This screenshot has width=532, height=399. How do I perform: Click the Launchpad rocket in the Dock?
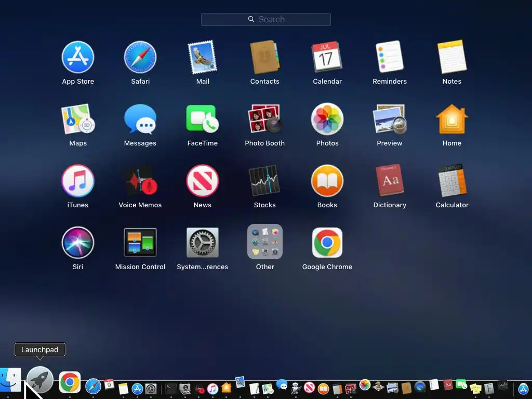[39, 380]
